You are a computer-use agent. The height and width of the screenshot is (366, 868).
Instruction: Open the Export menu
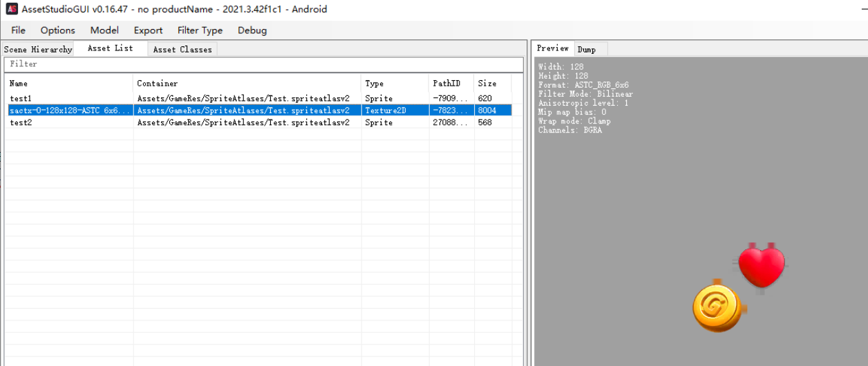[149, 30]
